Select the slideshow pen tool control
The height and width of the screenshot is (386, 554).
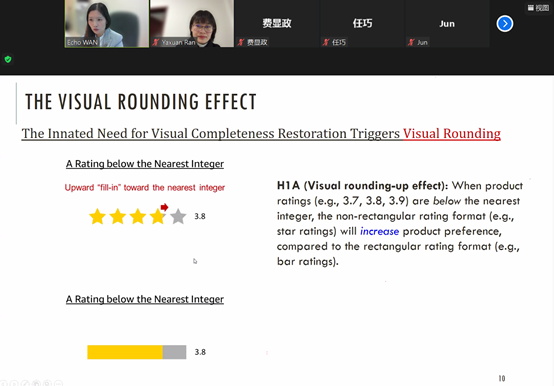pos(25,383)
